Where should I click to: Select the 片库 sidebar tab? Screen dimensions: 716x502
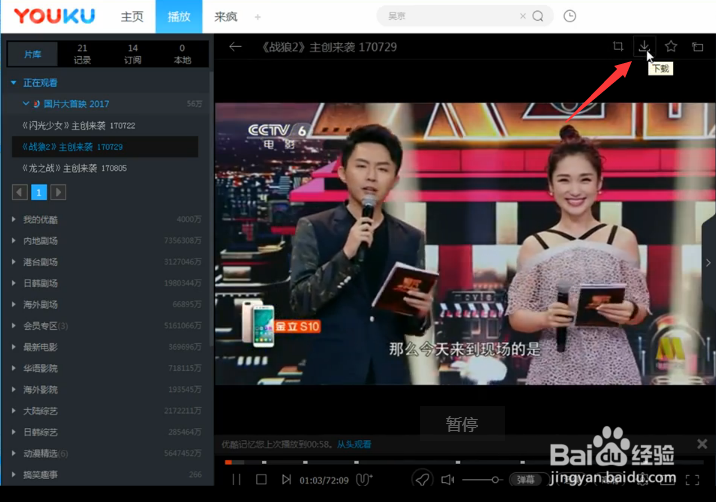[x=32, y=54]
